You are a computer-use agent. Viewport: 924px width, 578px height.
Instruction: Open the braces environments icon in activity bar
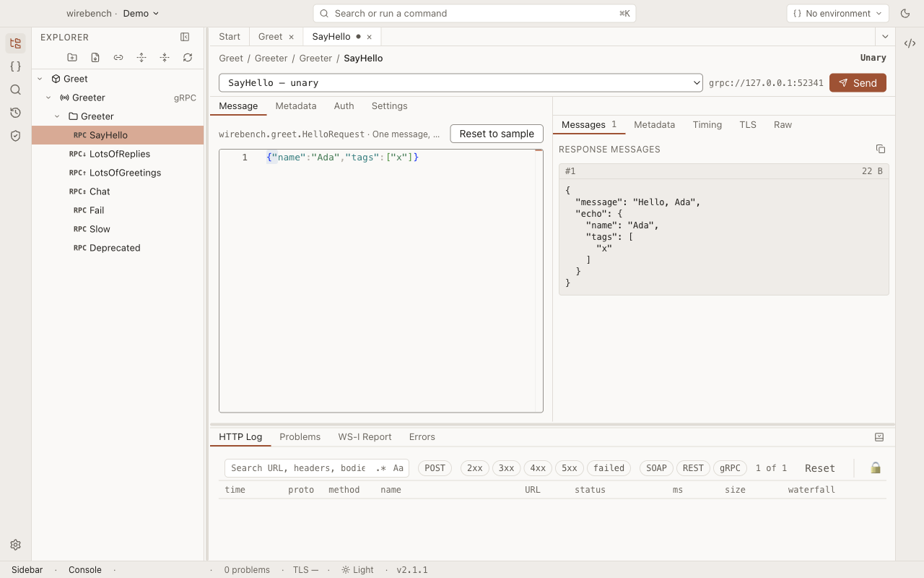point(15,66)
